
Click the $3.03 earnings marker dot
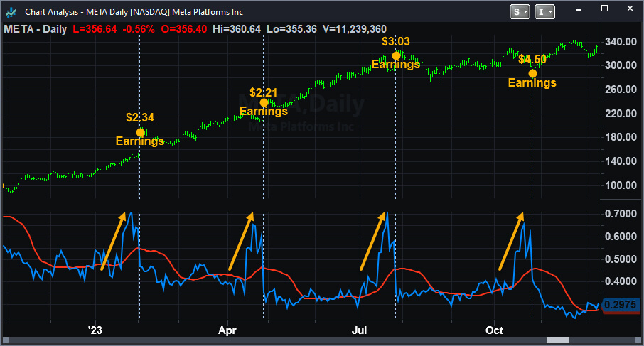[x=397, y=56]
